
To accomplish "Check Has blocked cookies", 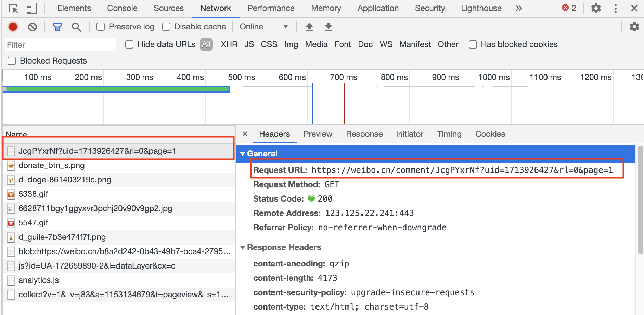I will click(x=473, y=44).
